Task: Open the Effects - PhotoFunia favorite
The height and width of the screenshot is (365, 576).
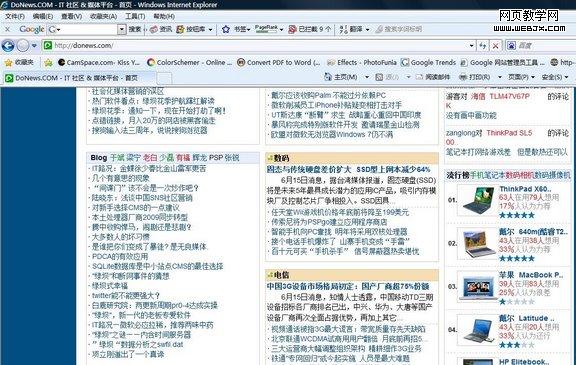Action: pos(362,62)
